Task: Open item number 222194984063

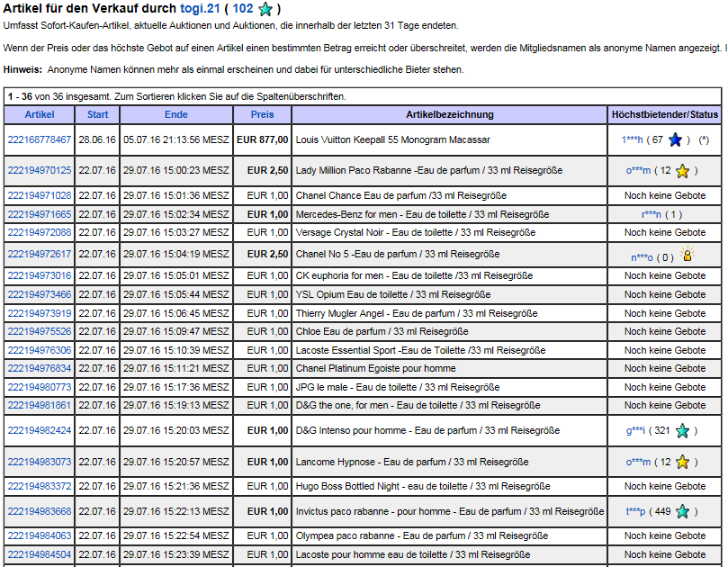Action: point(40,535)
